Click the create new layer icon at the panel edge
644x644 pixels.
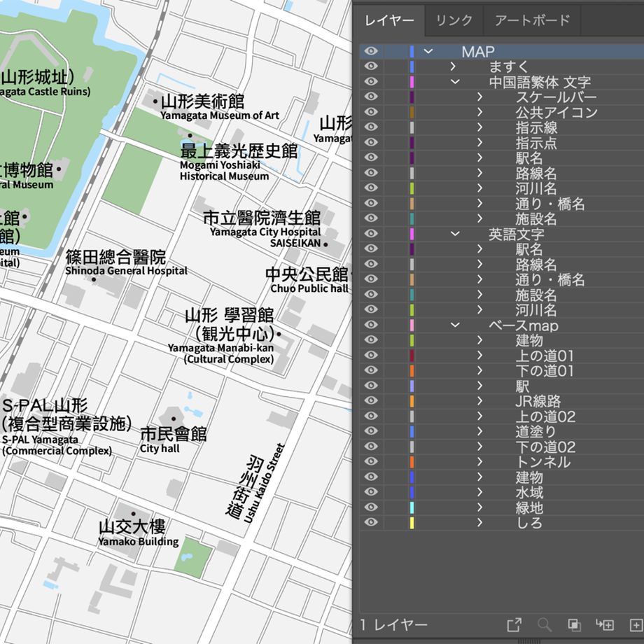pyautogui.click(x=637, y=624)
